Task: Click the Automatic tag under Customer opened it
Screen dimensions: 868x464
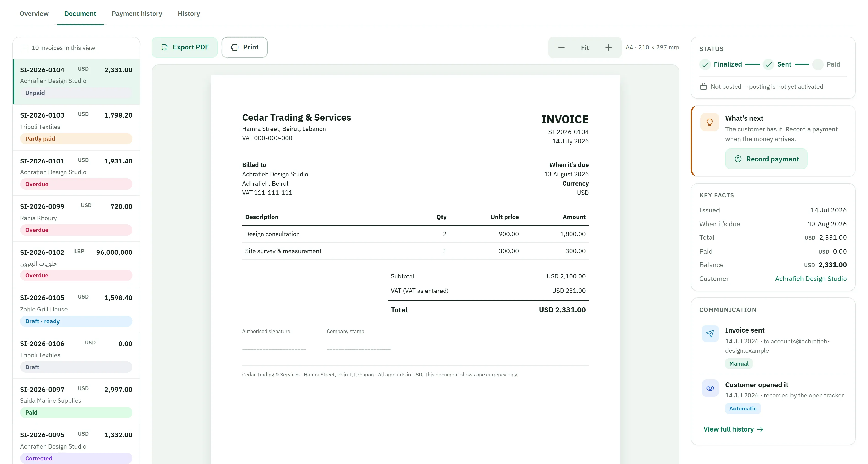Action: [743, 408]
